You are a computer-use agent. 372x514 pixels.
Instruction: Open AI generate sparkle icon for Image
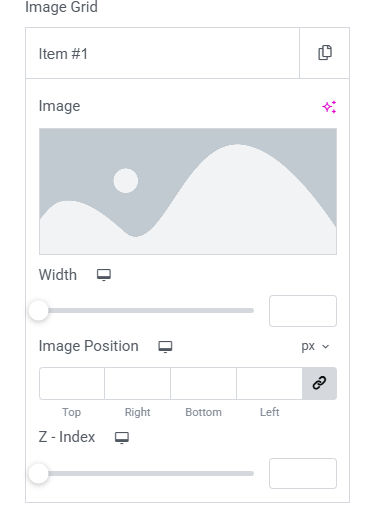pyautogui.click(x=329, y=107)
